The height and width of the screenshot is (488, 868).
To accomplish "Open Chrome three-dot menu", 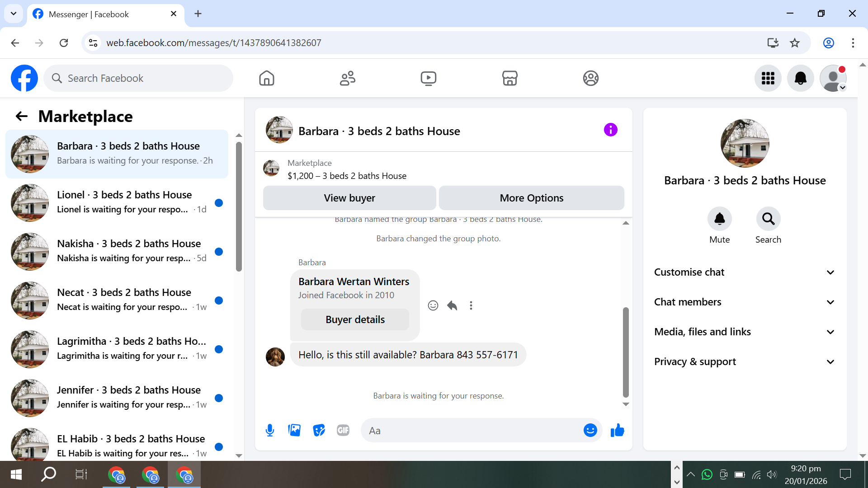I will click(853, 43).
